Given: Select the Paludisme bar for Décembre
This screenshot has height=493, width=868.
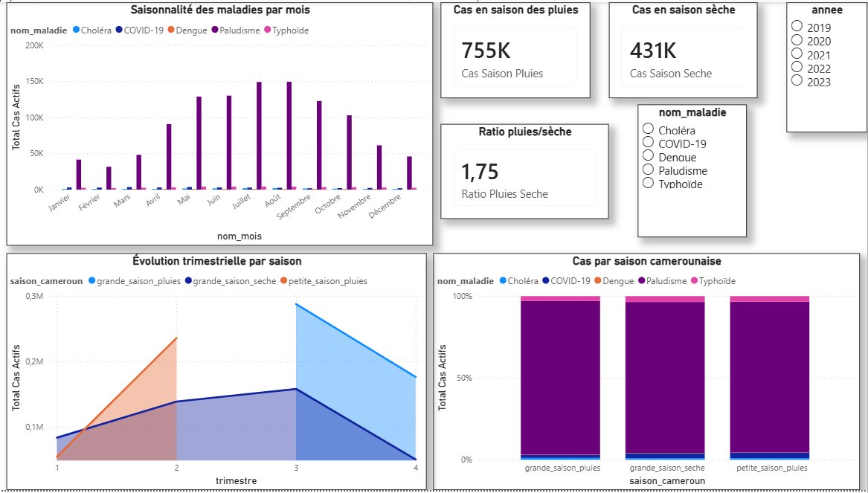Looking at the screenshot, I should coord(409,173).
